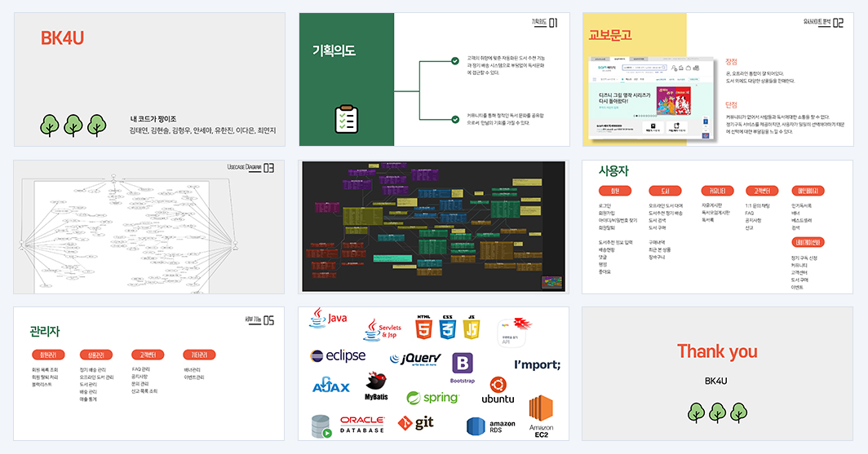The image size is (868, 454).
Task: Click the MyBatis bird icon
Action: pos(376,381)
